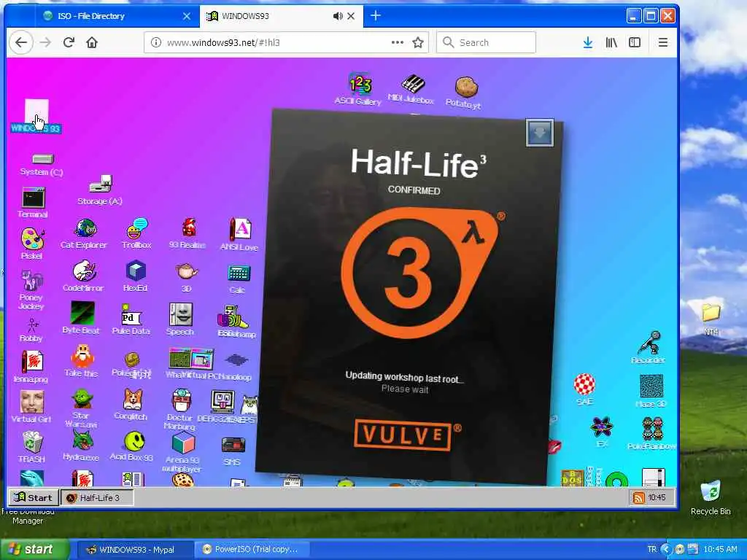Open Arena 93 multiplayer icon
747x560 pixels.
(182, 452)
